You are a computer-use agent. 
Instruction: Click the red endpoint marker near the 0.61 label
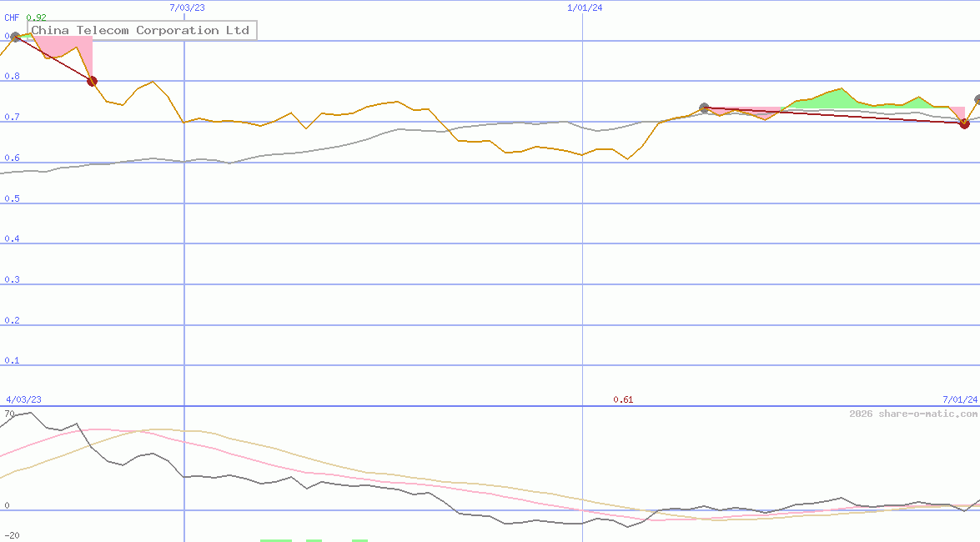(x=964, y=123)
